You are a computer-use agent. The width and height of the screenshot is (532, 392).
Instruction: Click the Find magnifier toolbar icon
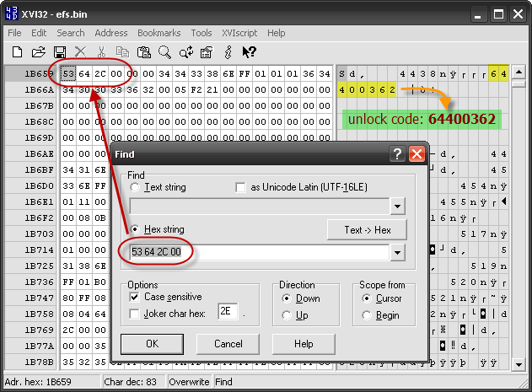point(164,52)
